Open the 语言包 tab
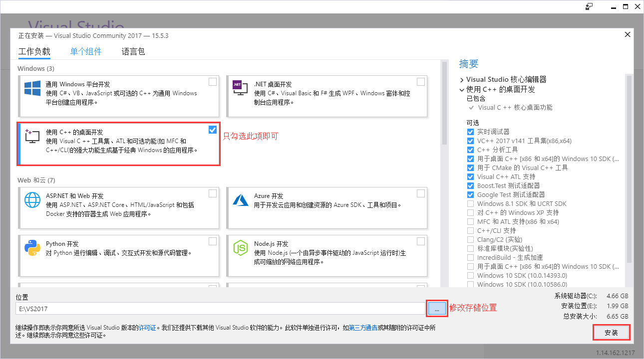Image resolution: width=644 pixels, height=359 pixels. click(x=133, y=51)
